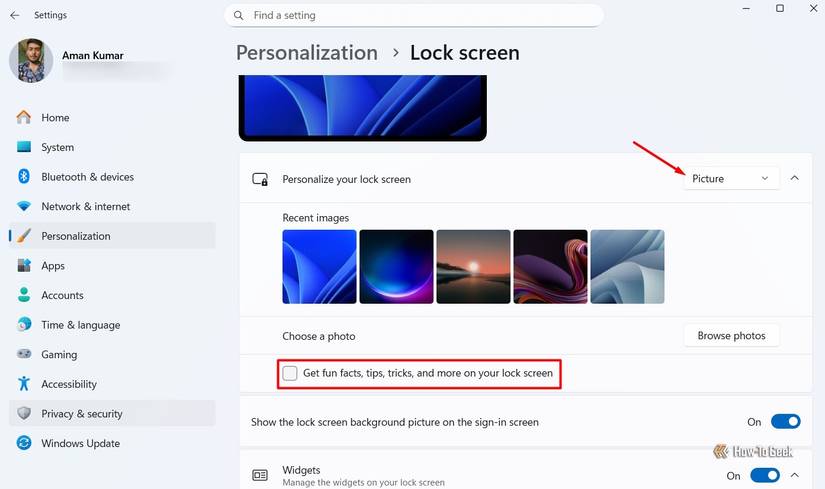The width and height of the screenshot is (825, 489).
Task: Click the search magnifier icon
Action: pyautogui.click(x=239, y=16)
